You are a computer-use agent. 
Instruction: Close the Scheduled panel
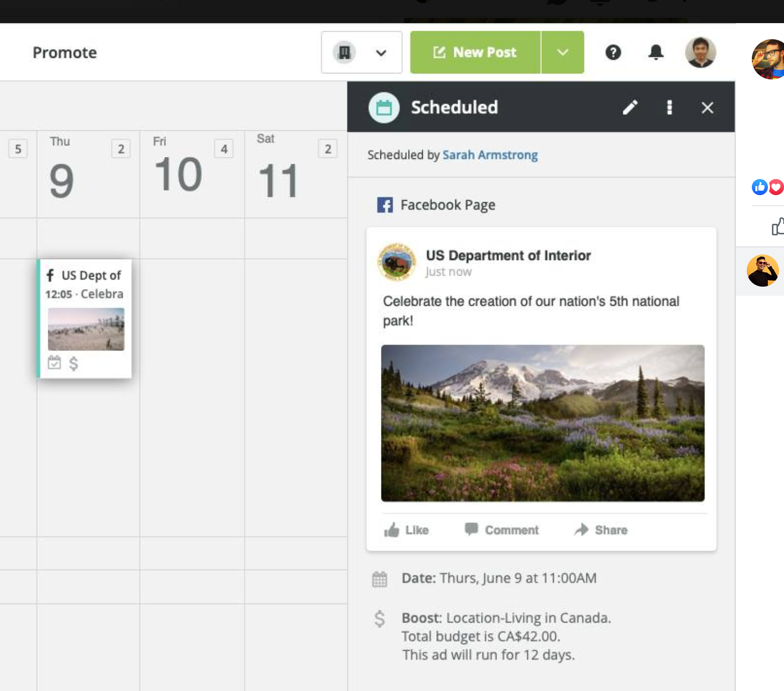pyautogui.click(x=708, y=108)
